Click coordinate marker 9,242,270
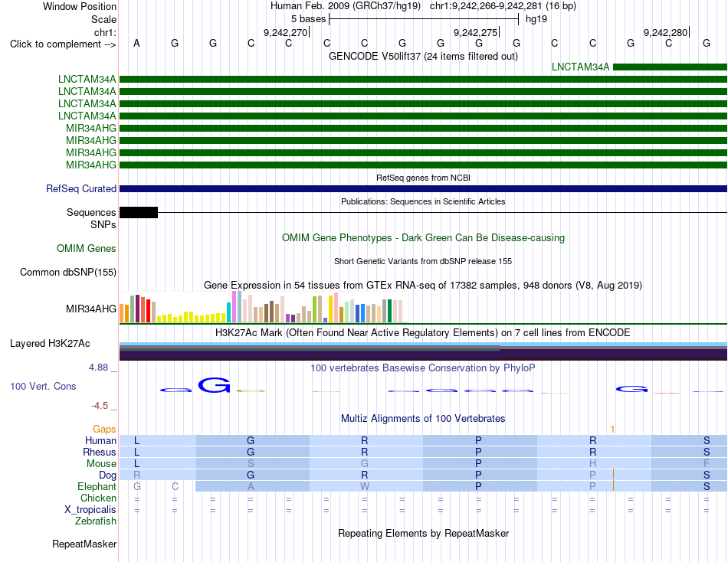728x562 pixels. click(x=286, y=32)
